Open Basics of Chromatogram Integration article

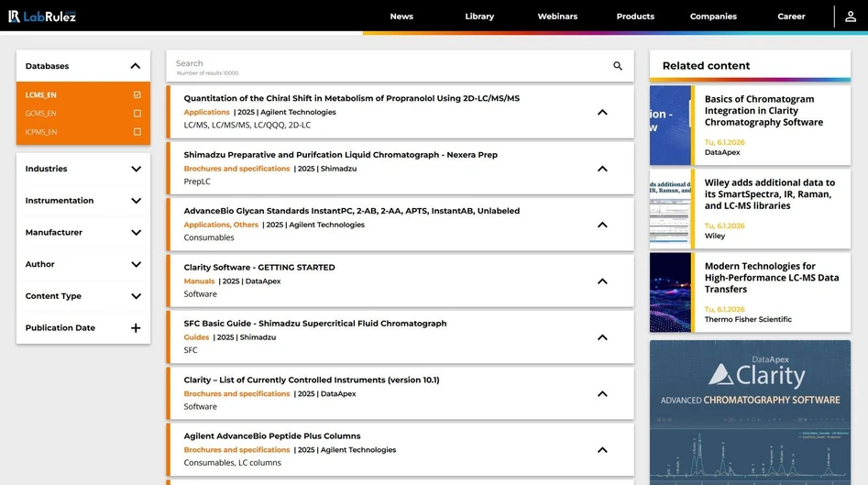coord(764,111)
